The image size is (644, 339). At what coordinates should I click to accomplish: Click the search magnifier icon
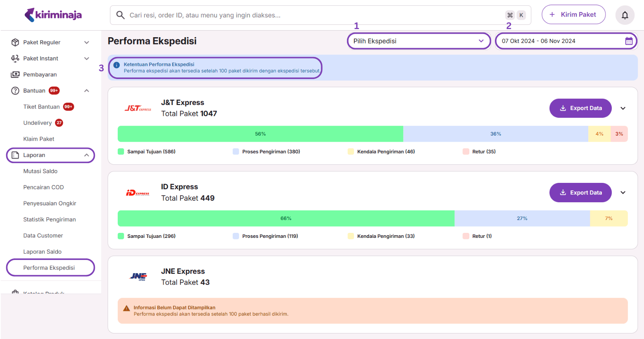[x=120, y=15]
